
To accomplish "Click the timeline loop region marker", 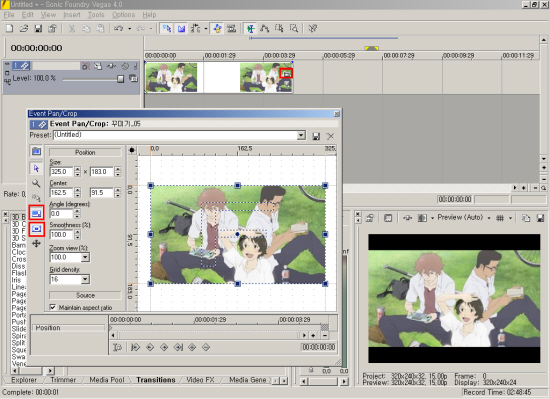I will (x=371, y=48).
